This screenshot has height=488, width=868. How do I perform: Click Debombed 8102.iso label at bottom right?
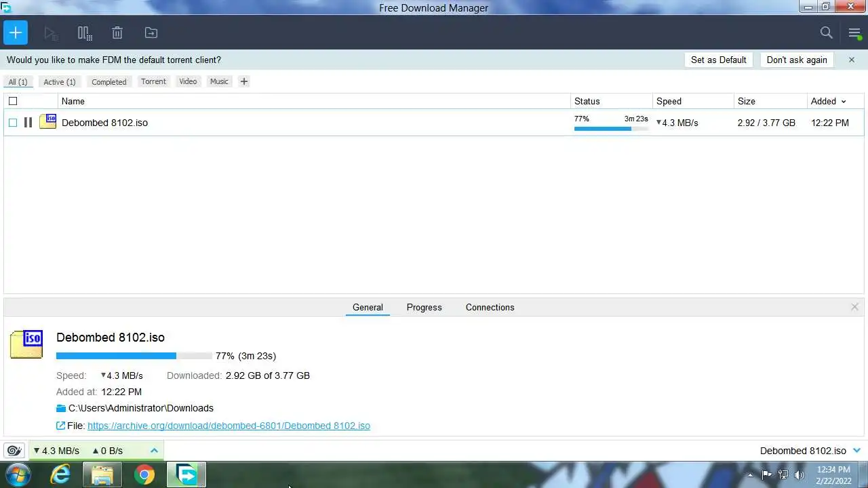(803, 451)
